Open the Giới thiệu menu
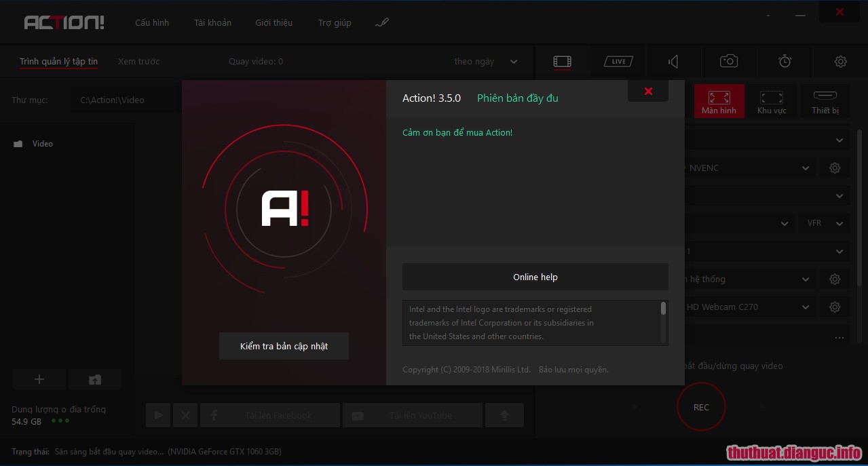 [274, 22]
